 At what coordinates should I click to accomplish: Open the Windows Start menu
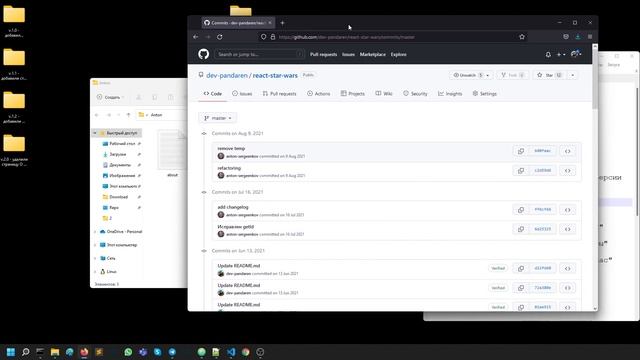point(11,352)
